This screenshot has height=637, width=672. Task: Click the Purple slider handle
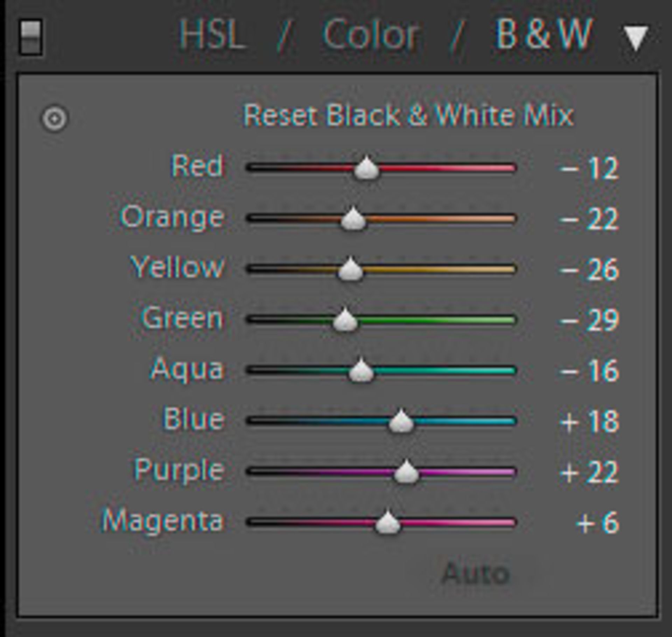(x=406, y=473)
